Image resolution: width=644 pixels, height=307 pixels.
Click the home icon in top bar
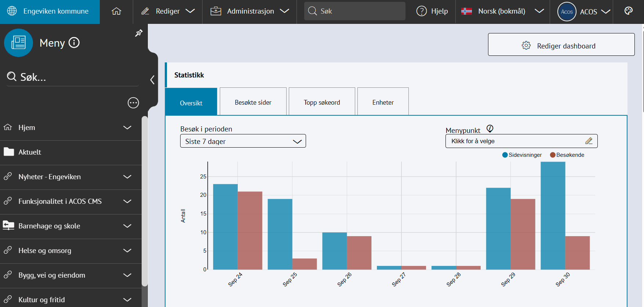click(x=116, y=11)
